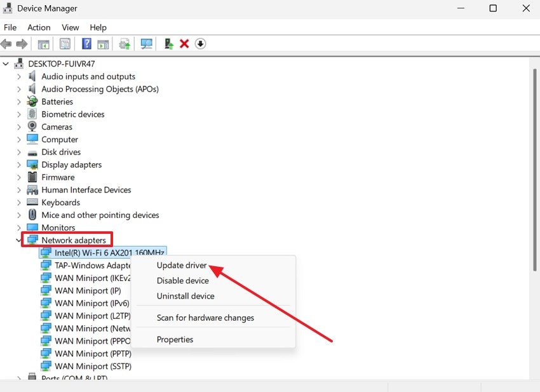Click the Biometric devices fingerprint icon
Image resolution: width=540 pixels, height=392 pixels.
click(32, 114)
